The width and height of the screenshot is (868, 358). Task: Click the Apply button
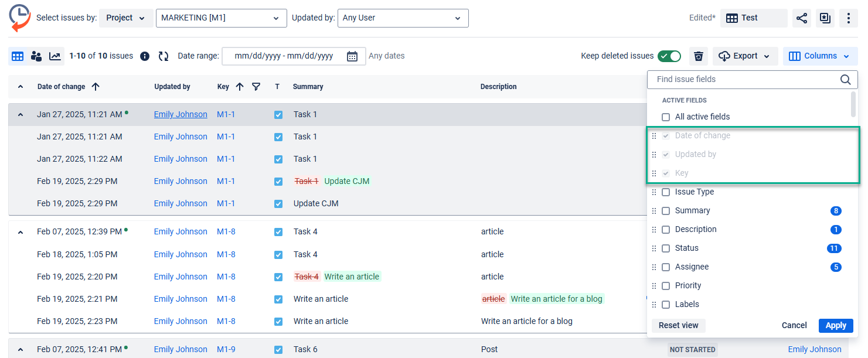[835, 326]
